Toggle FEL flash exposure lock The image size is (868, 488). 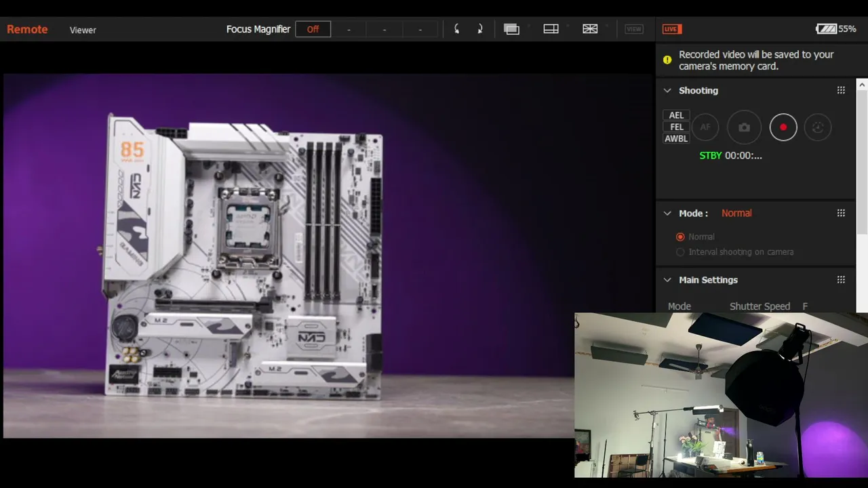tap(676, 127)
